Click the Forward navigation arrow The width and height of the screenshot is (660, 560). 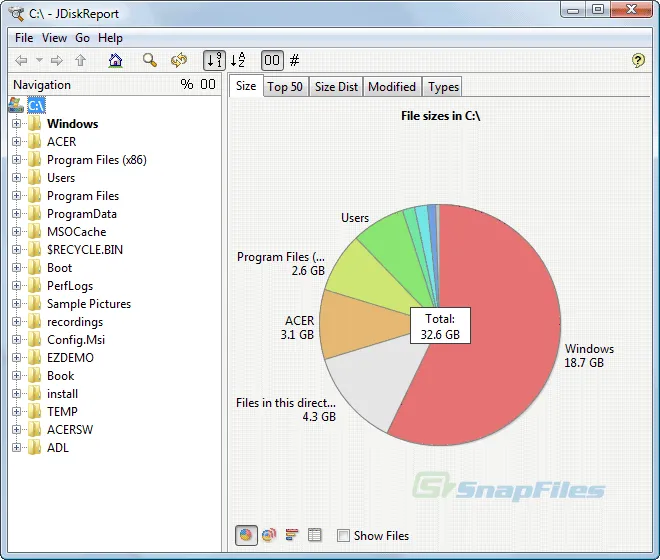[x=56, y=61]
